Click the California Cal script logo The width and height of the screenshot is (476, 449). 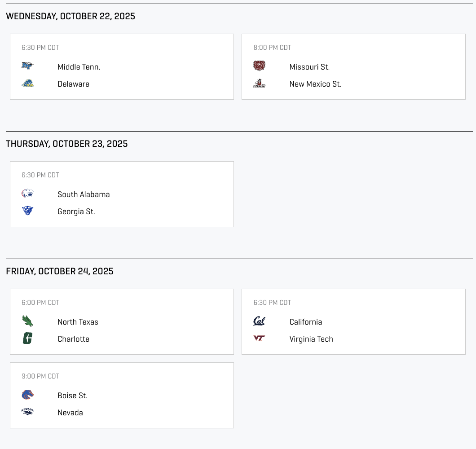(259, 321)
